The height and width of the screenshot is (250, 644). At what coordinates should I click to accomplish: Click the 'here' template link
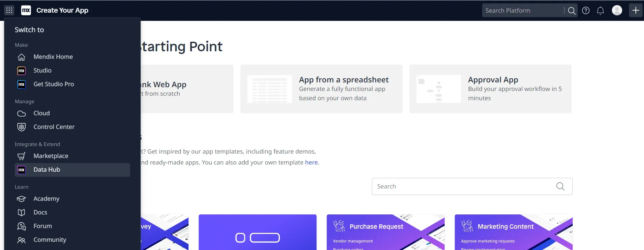point(311,162)
